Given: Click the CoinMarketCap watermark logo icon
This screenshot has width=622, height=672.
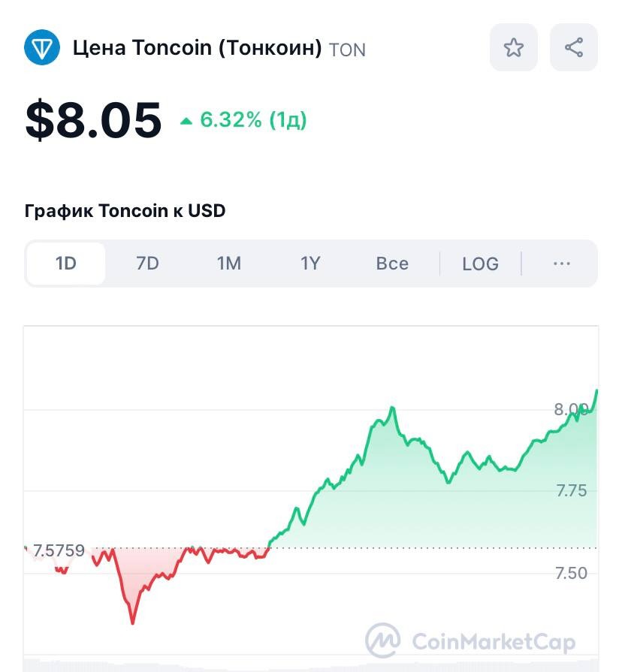Looking at the screenshot, I should coord(382,640).
